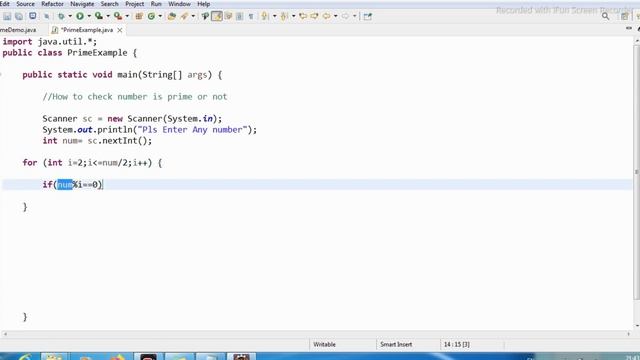Click the highlighted 'num' in if statement
The image size is (640, 360).
(x=65, y=184)
